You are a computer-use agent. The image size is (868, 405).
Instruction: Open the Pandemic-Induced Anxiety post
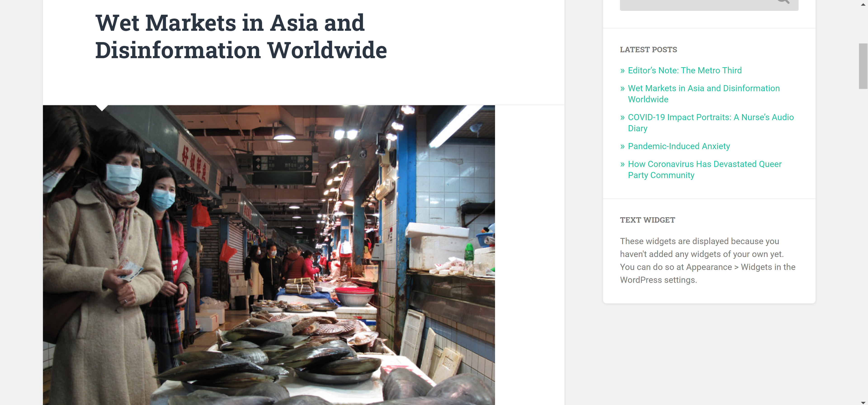coord(679,146)
